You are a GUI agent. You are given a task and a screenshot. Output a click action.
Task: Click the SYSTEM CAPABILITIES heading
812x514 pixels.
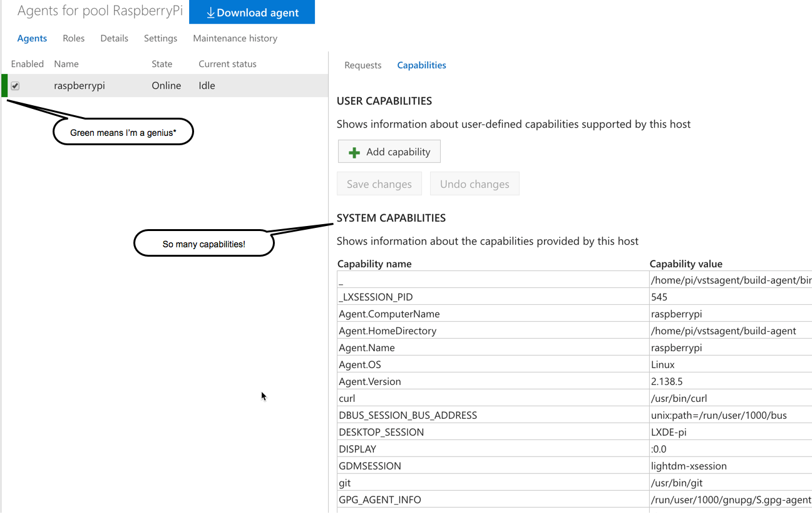point(391,218)
